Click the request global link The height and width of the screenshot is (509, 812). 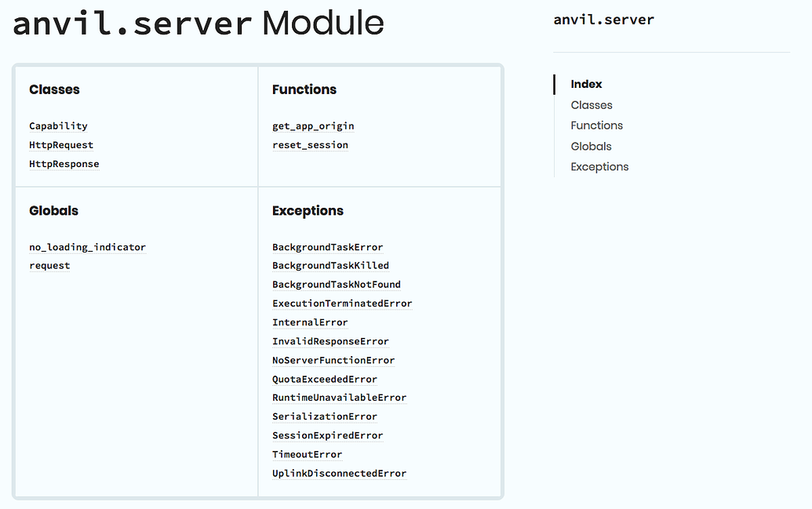(49, 266)
